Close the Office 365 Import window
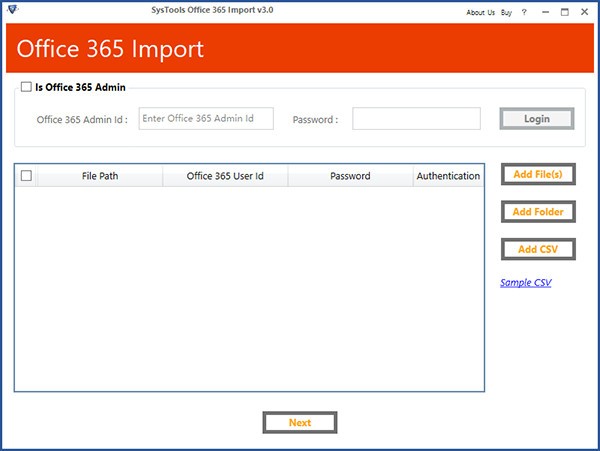 point(584,12)
